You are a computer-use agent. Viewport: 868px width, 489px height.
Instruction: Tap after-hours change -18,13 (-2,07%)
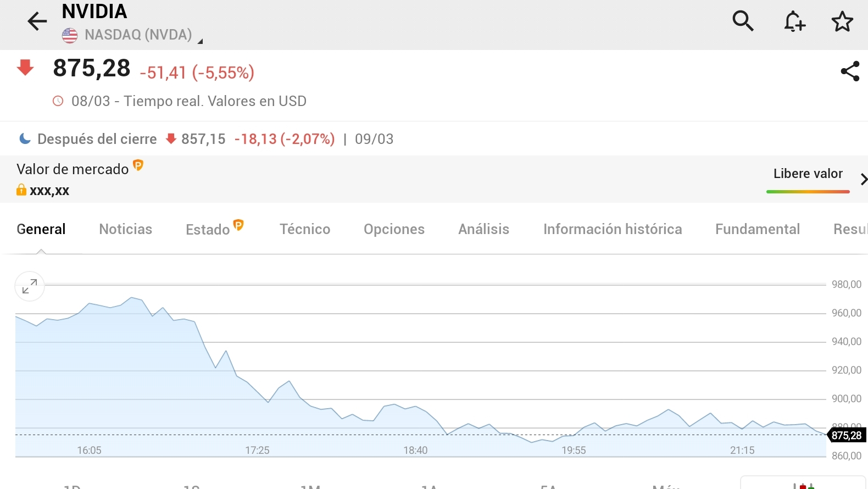point(285,139)
